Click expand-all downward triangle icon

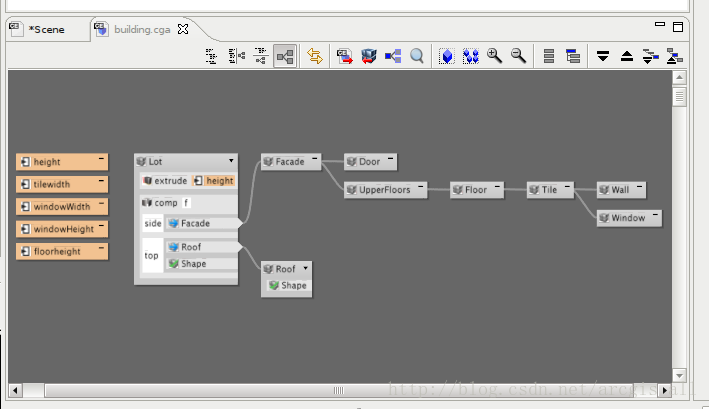[603, 56]
